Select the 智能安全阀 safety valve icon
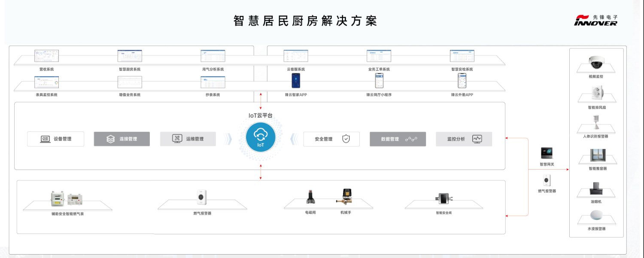Screen dimensions: 644x258 tap(443, 198)
